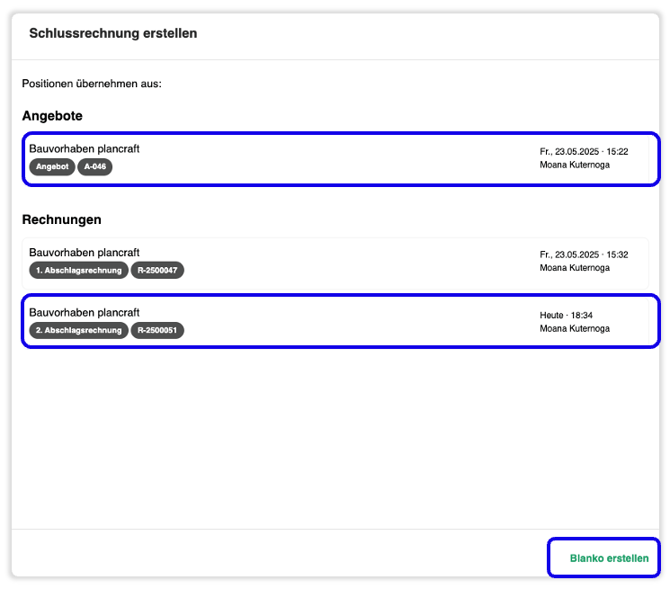670x589 pixels.
Task: Click the Bauvorhaben plancraft title in Angebote
Action: (x=84, y=149)
